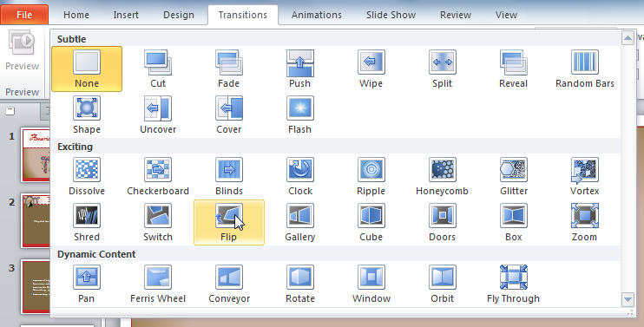
Task: Open the View tab
Action: (506, 15)
